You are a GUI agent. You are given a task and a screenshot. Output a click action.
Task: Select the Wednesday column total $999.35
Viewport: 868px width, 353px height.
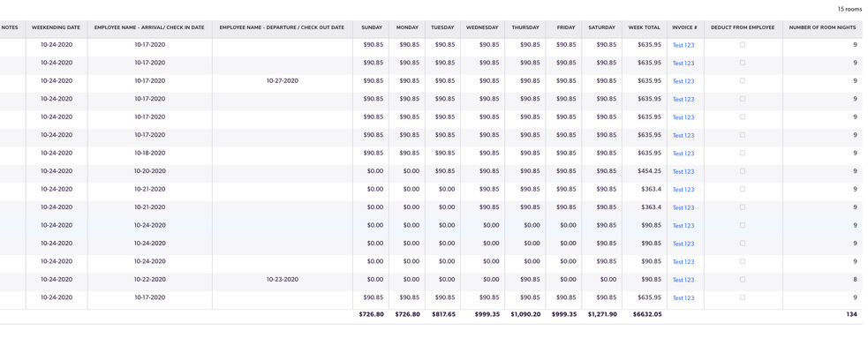point(487,314)
